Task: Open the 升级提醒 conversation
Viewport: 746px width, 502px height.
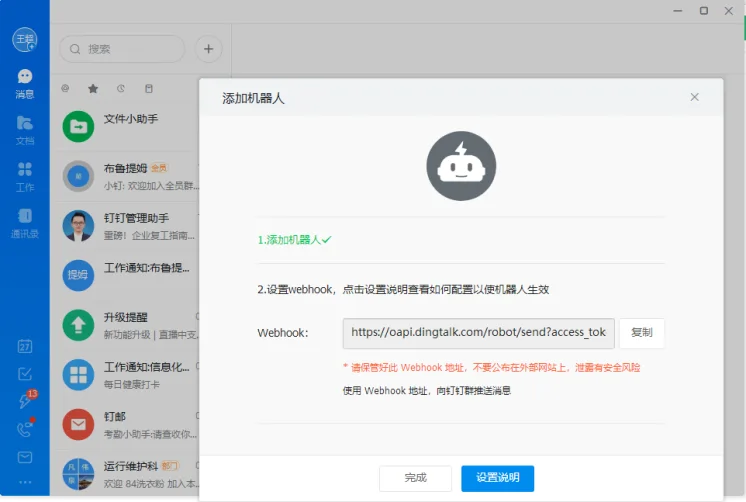Action: coord(128,325)
